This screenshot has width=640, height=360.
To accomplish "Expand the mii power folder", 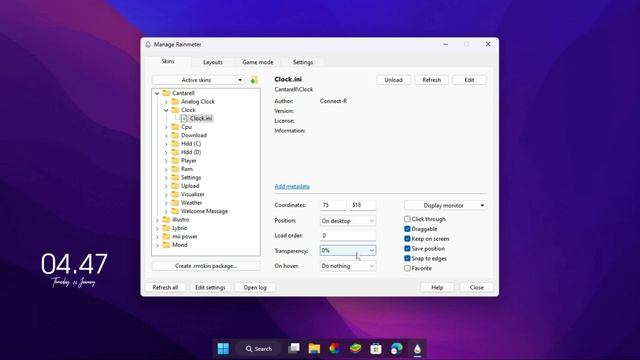I will (x=157, y=237).
